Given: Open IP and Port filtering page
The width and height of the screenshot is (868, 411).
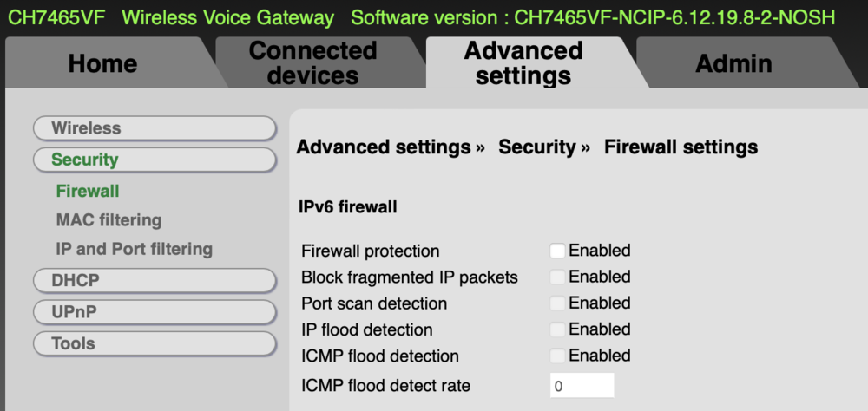Looking at the screenshot, I should pos(134,249).
